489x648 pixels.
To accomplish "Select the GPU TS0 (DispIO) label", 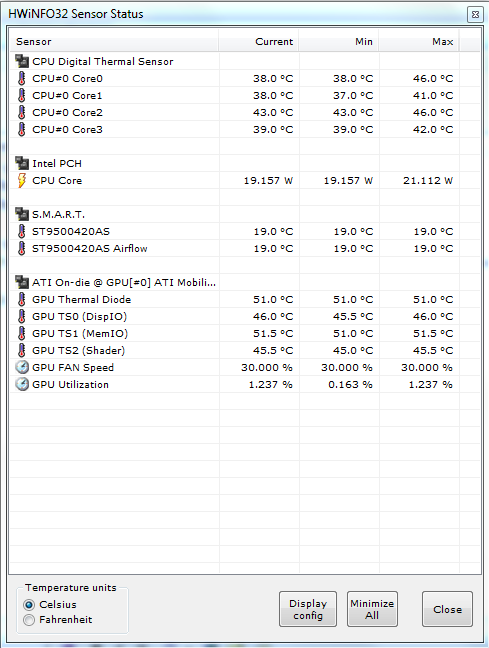I will [x=79, y=317].
